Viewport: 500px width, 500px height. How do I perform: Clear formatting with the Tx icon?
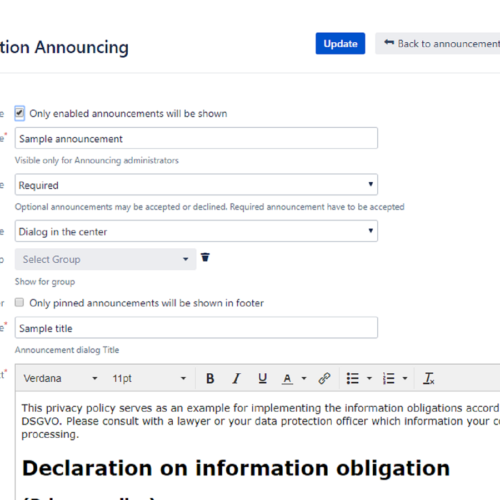click(x=429, y=378)
